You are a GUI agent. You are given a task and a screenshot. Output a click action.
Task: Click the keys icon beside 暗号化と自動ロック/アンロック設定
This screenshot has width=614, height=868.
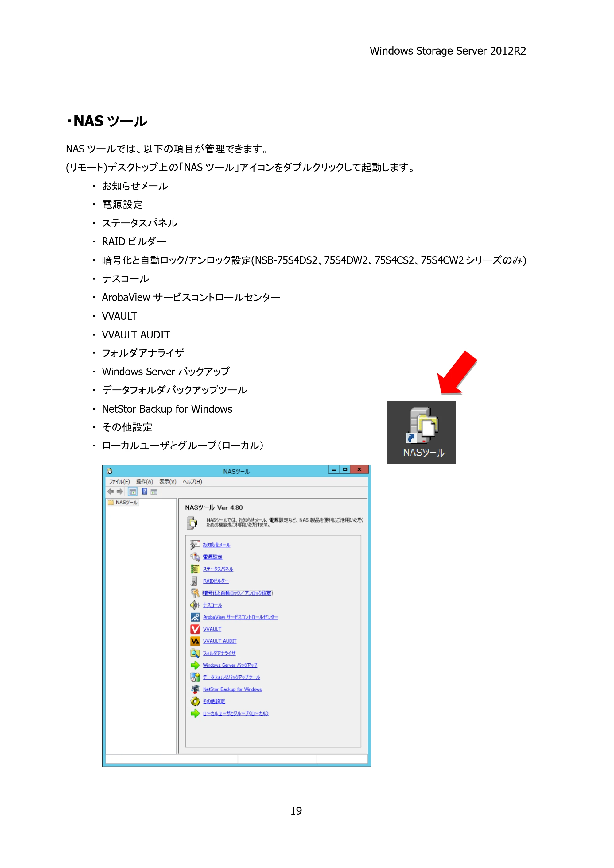pyautogui.click(x=195, y=593)
